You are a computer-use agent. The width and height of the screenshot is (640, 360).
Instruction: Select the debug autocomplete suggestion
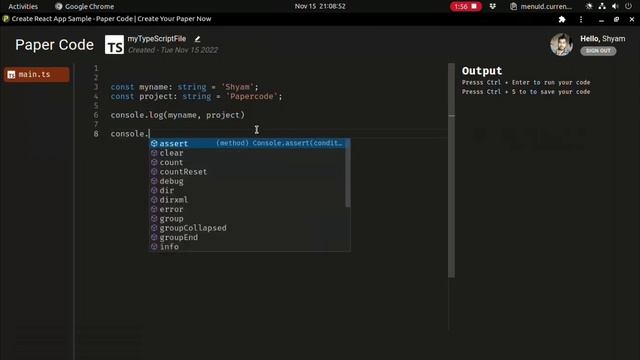point(247,181)
